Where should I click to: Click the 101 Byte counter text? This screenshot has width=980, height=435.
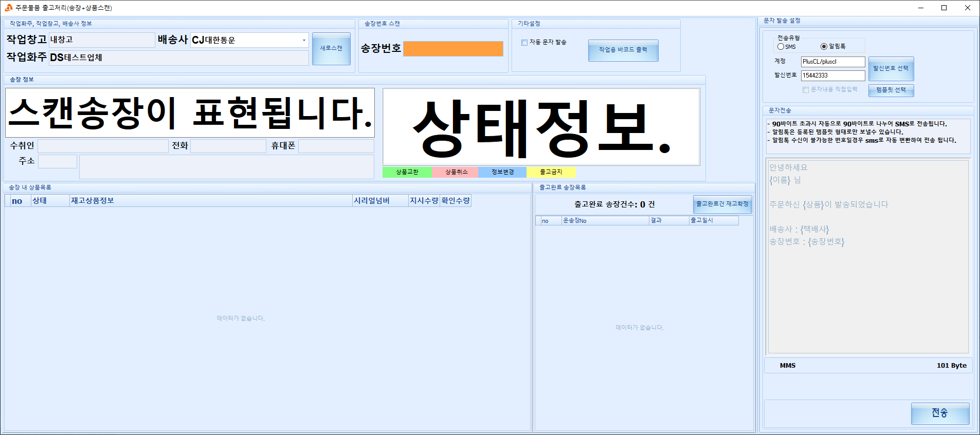[x=952, y=366]
